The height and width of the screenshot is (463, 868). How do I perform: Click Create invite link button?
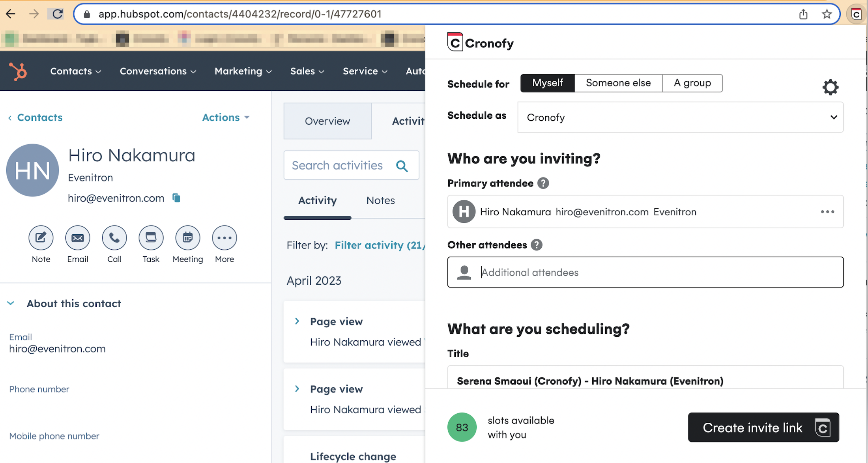tap(763, 428)
